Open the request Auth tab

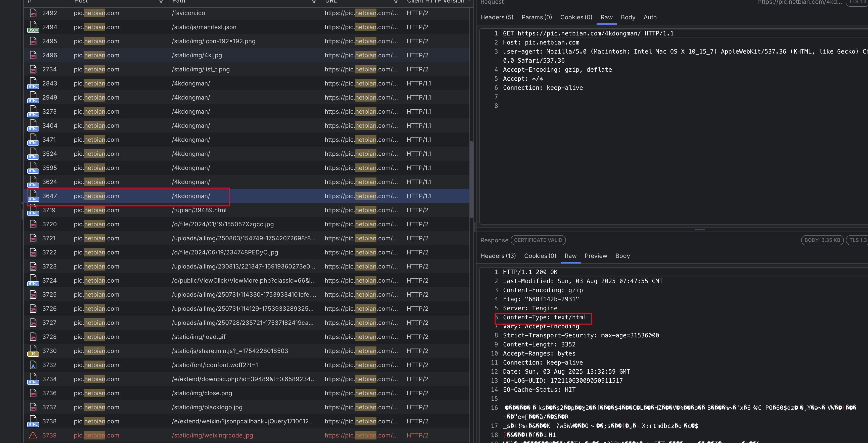[650, 17]
